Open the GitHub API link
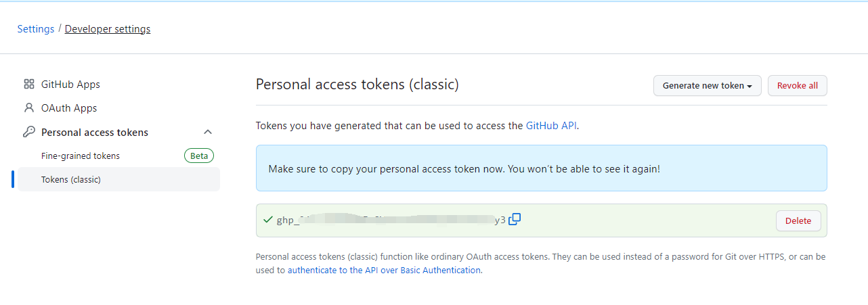Screen dimensions: 868x305 point(551,126)
